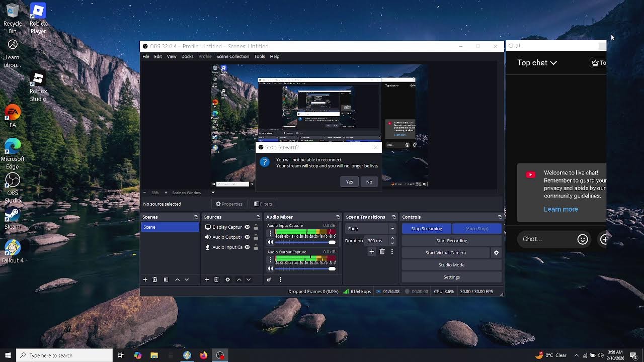Screen dimensions: 644x362
Task: Open scene filters icon in Scenes panel
Action: 166,280
